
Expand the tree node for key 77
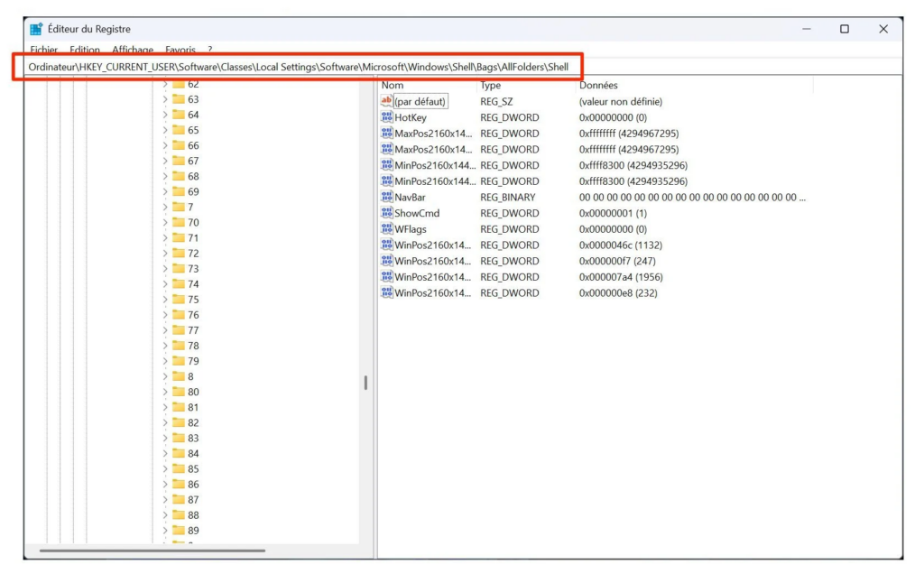point(165,330)
